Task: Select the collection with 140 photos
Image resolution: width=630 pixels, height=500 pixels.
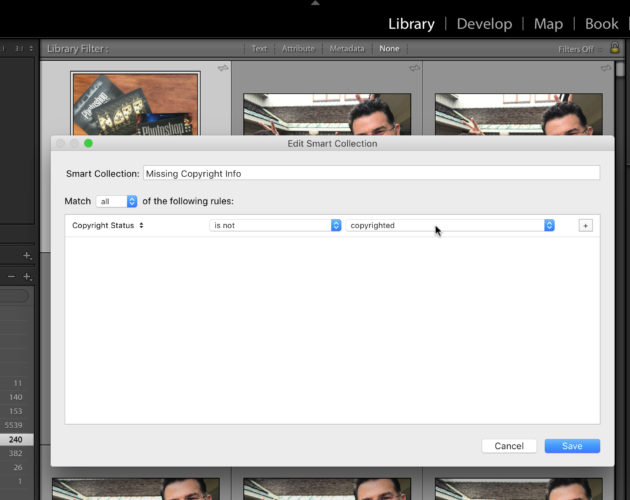Action: pos(17,397)
